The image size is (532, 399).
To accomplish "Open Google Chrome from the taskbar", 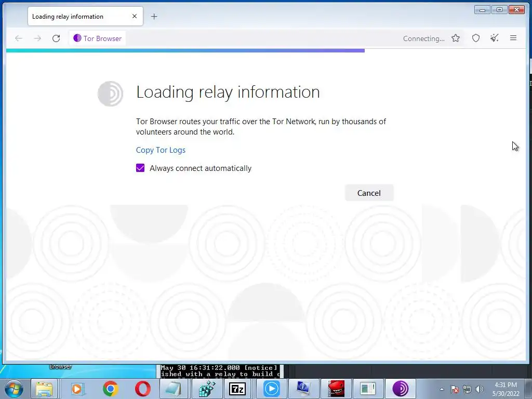I will [x=110, y=389].
